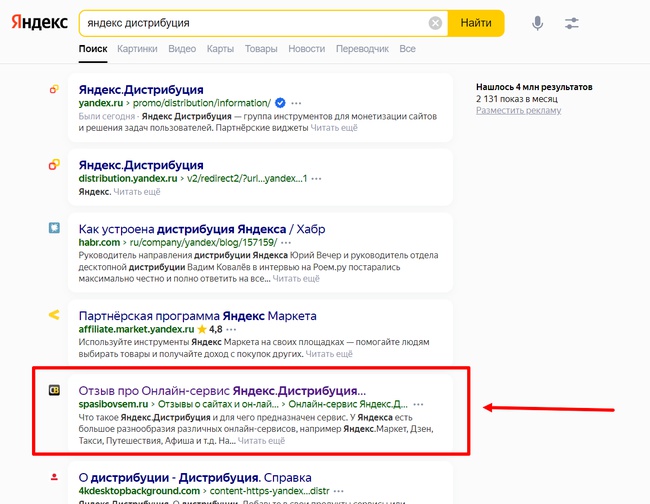Click the spasibovsem.ru result favicon
Viewport: 650px width, 504px height.
[x=54, y=390]
